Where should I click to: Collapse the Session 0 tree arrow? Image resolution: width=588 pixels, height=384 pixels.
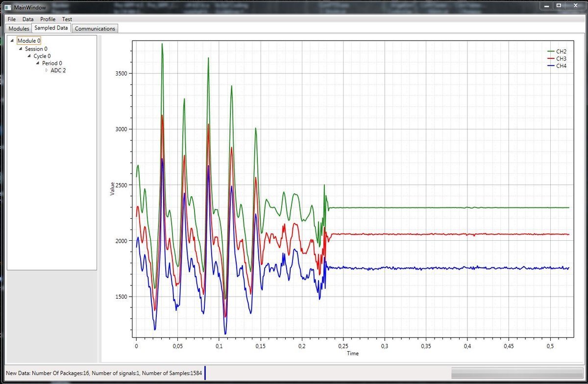20,49
